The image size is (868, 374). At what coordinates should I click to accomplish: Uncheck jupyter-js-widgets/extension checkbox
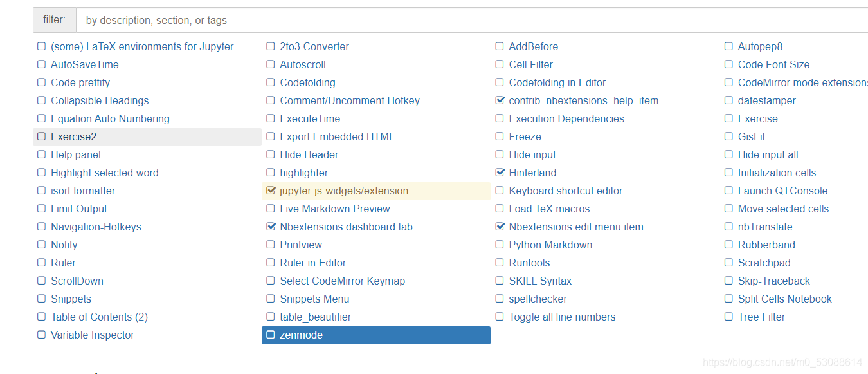tap(271, 191)
